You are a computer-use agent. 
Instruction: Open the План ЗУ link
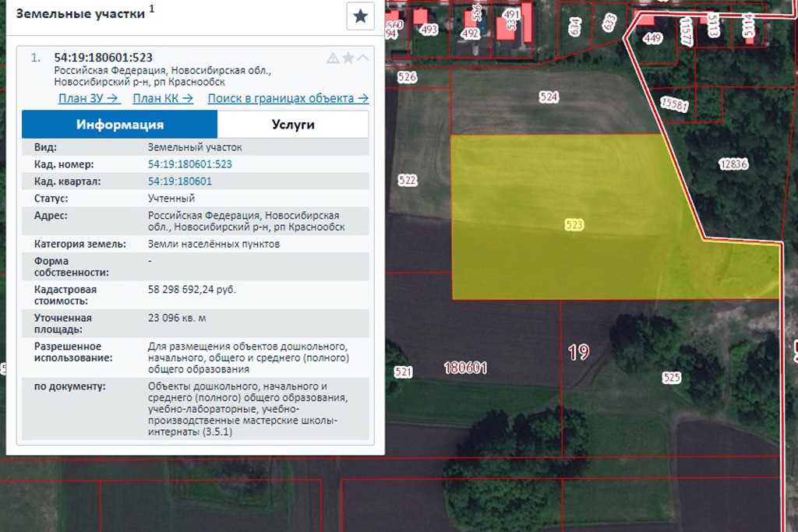(x=89, y=98)
